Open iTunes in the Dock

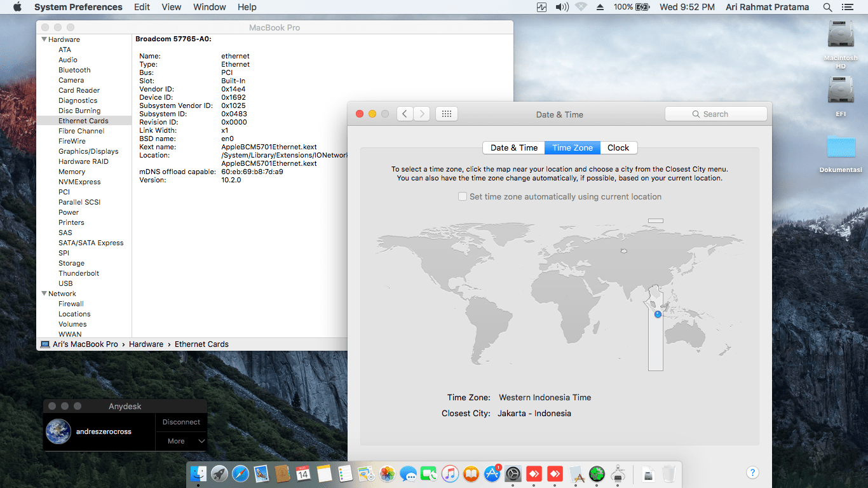(450, 473)
